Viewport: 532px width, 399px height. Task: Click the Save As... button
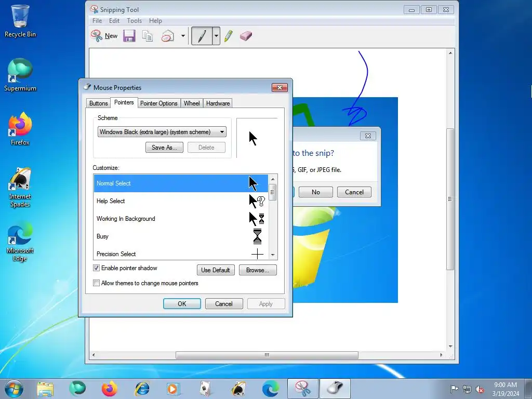(x=164, y=147)
